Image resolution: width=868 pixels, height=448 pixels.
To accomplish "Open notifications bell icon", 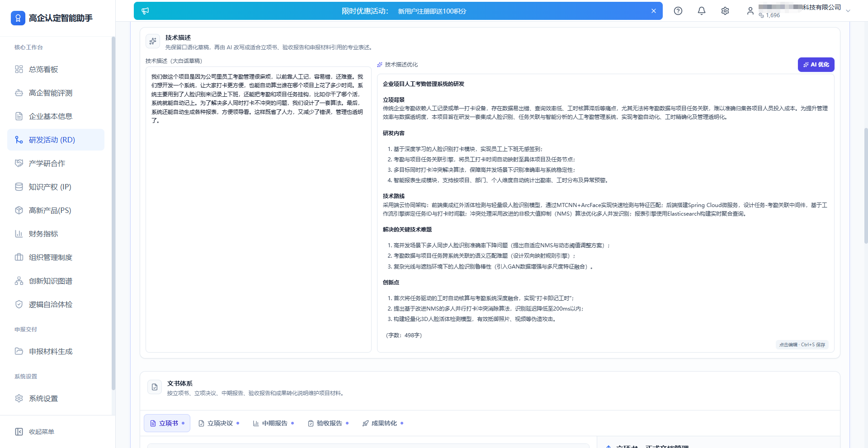I will 702,11.
